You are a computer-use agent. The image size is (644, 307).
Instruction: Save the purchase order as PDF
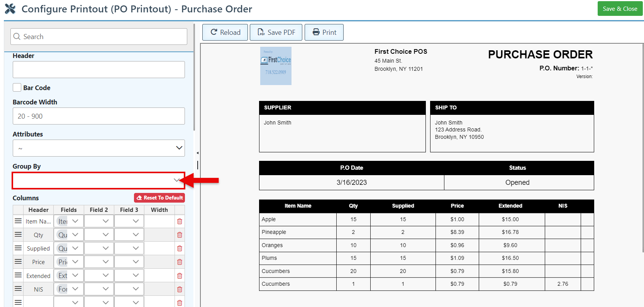tap(276, 32)
